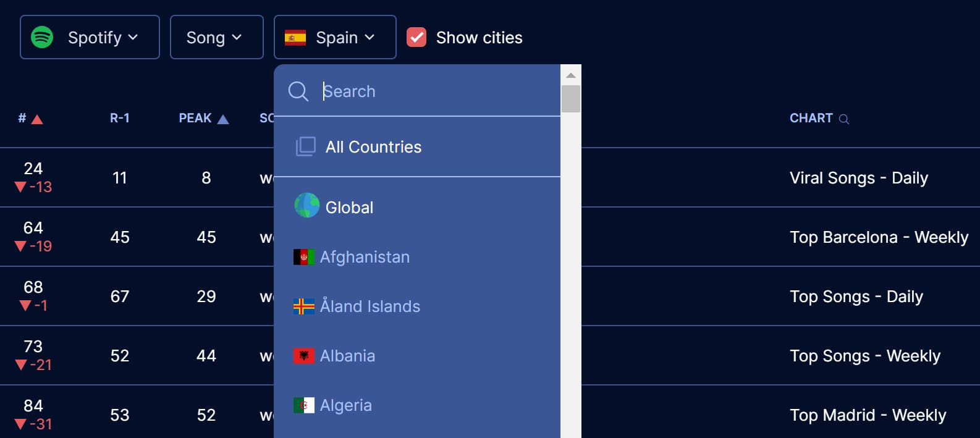Image resolution: width=980 pixels, height=438 pixels.
Task: Click Top Madrid - Weekly chart
Action: (868, 415)
